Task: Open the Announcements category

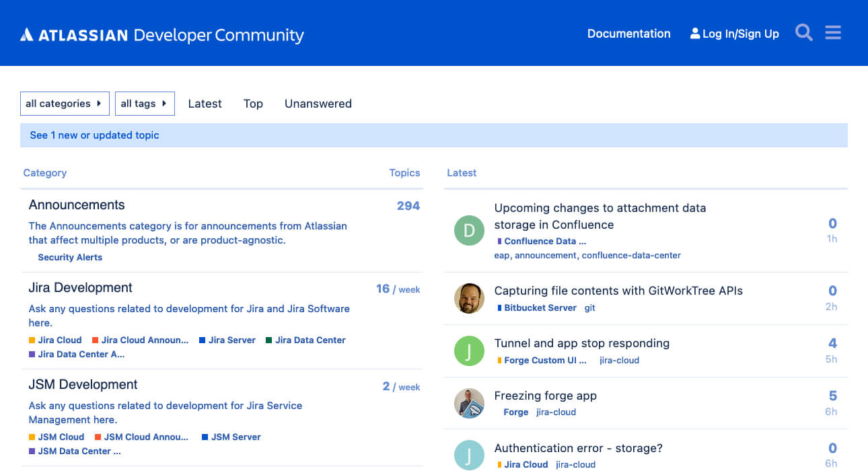Action: click(76, 205)
